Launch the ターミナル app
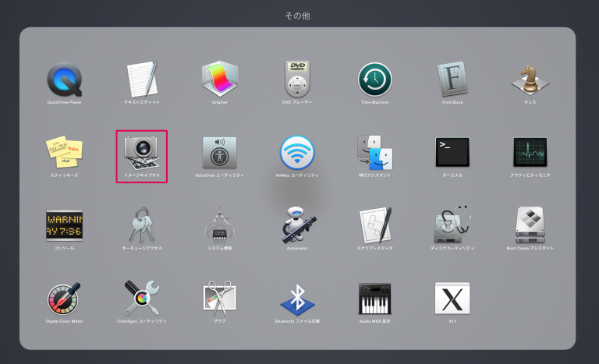 tap(452, 152)
